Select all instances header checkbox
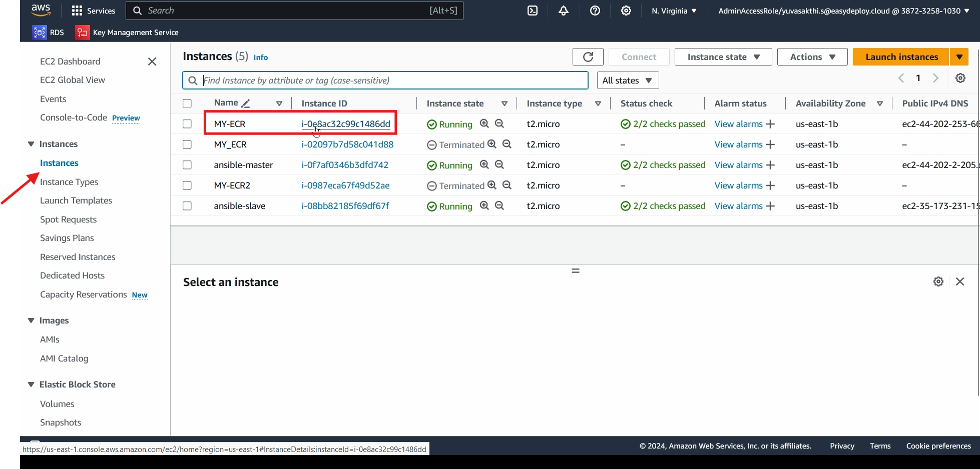Screen dimensions: 980x469 tap(187, 103)
